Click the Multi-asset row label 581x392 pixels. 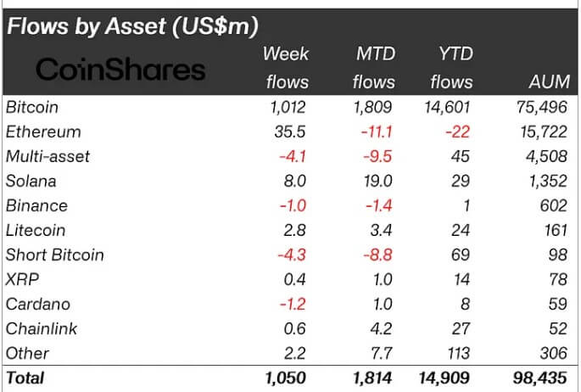pyautogui.click(x=47, y=156)
